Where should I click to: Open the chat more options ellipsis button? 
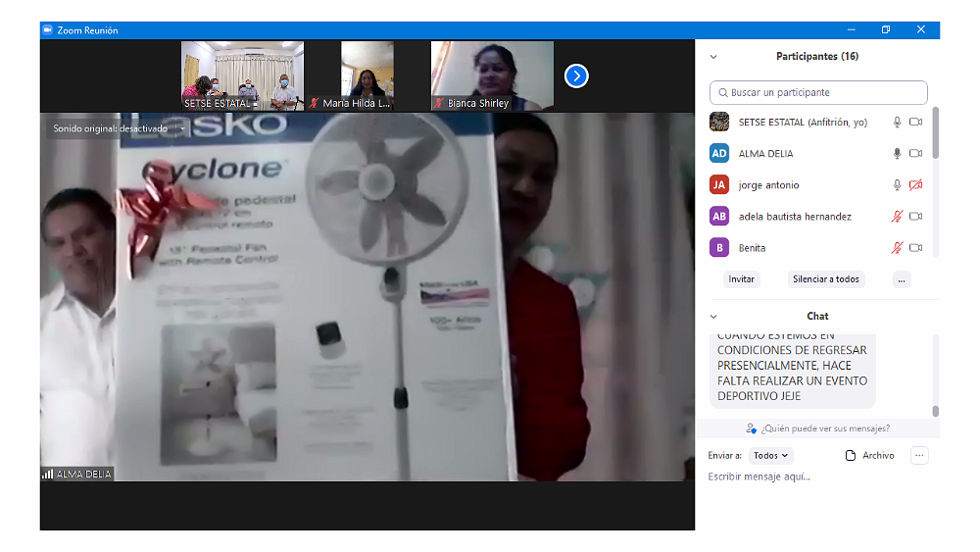tap(918, 455)
